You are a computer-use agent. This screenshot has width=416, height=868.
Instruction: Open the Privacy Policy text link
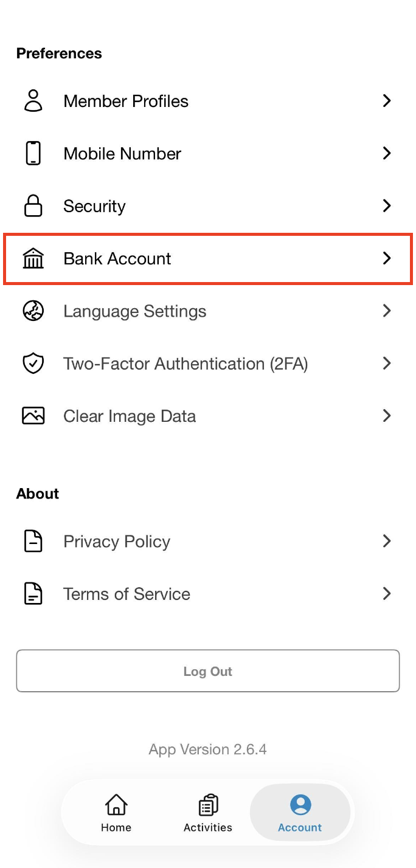[x=117, y=542]
